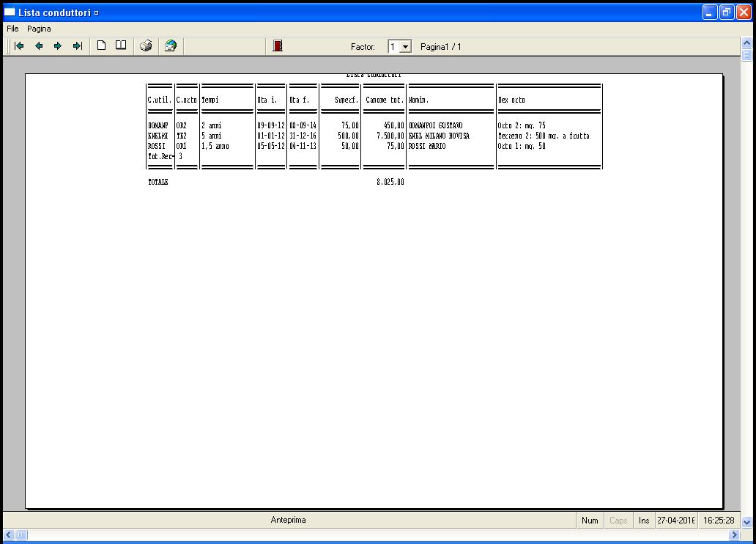The height and width of the screenshot is (544, 756).
Task: Exit preview with the red door icon
Action: pyautogui.click(x=278, y=46)
